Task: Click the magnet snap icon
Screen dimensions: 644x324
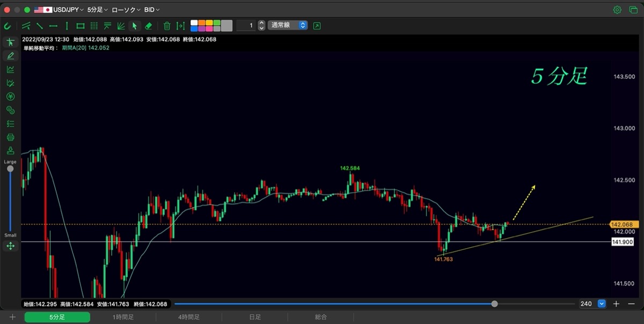Action: (8, 25)
